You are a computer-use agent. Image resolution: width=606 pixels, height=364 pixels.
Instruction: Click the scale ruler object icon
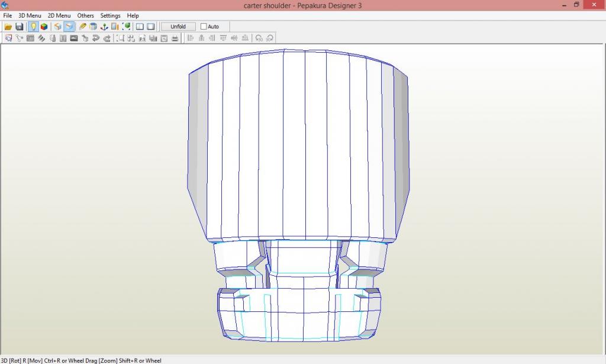[x=115, y=27]
